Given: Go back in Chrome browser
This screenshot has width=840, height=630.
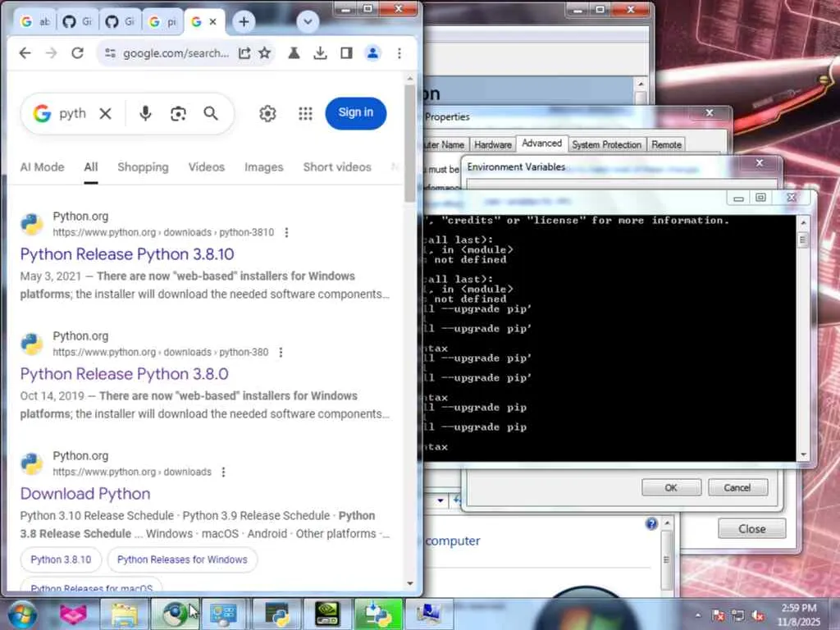Looking at the screenshot, I should point(25,53).
